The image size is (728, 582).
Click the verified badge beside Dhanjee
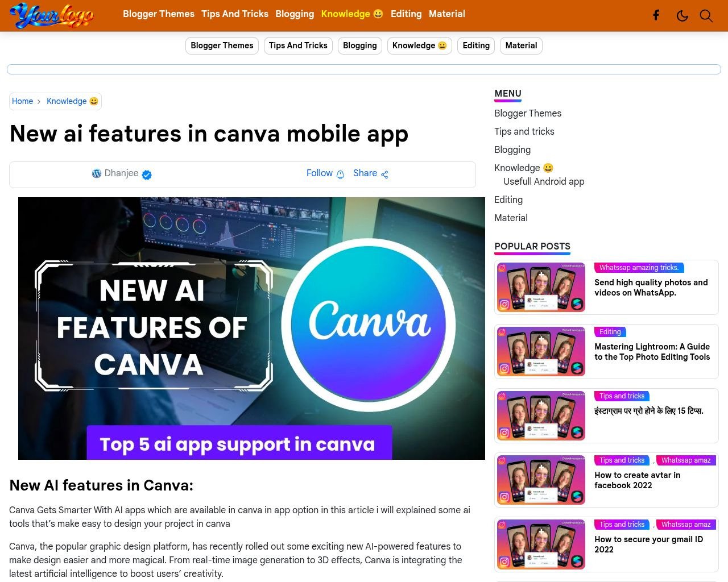[x=147, y=174]
